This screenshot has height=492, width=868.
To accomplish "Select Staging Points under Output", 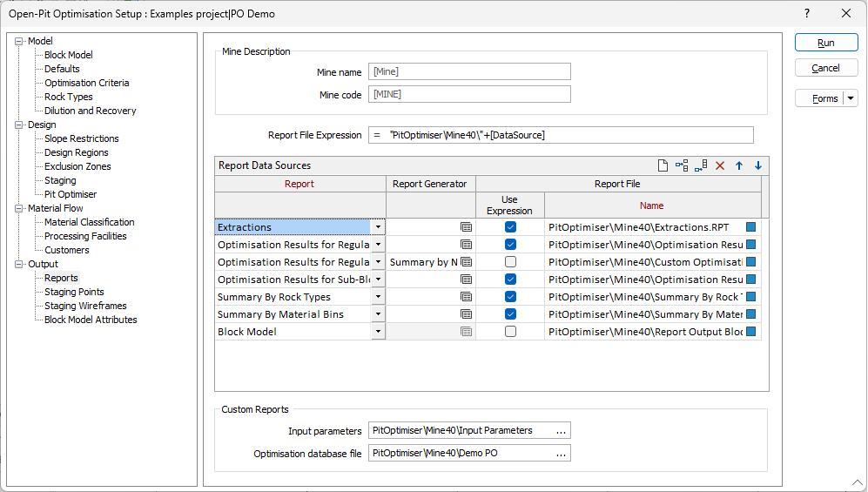I will (x=74, y=292).
